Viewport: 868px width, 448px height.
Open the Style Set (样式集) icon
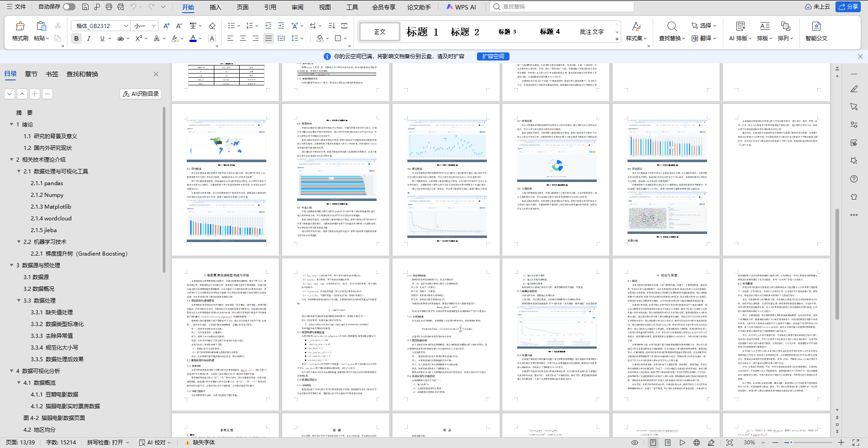[x=636, y=31]
